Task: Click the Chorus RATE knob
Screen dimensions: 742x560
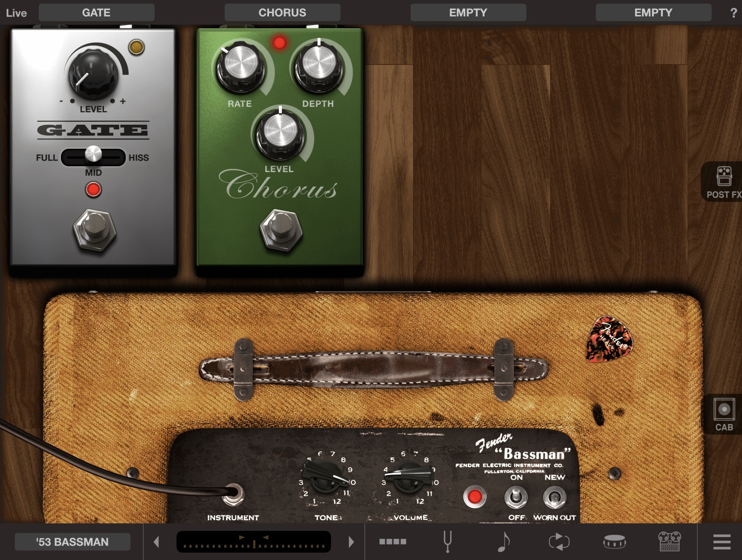Action: (x=241, y=67)
